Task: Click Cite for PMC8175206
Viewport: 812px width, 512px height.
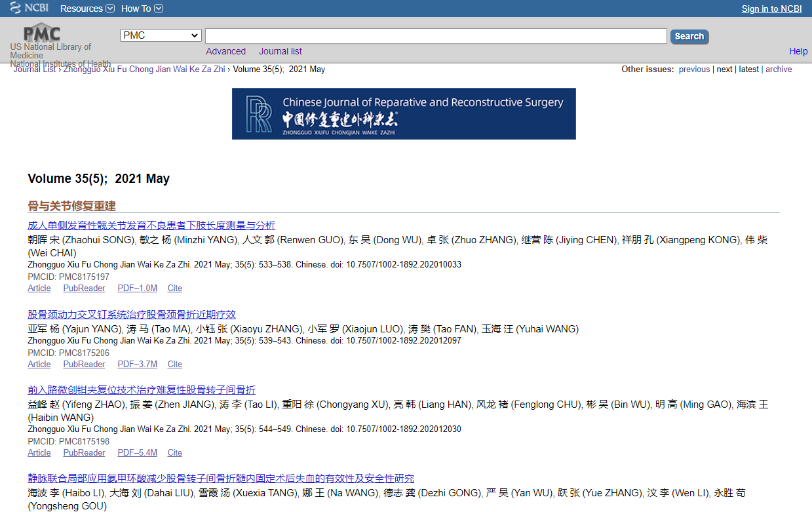Action: 174,364
